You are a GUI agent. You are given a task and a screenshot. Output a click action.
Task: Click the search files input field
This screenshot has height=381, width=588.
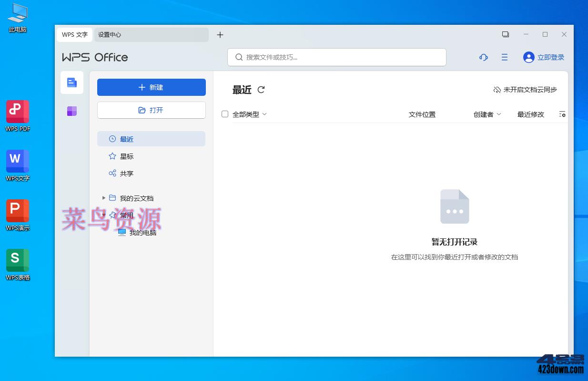pyautogui.click(x=336, y=57)
